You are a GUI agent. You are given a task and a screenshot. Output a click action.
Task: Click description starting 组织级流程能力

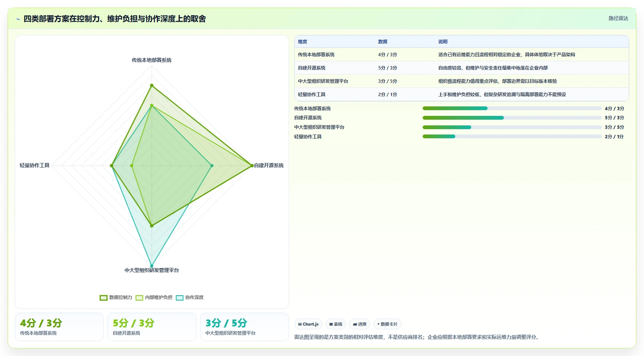click(x=497, y=81)
